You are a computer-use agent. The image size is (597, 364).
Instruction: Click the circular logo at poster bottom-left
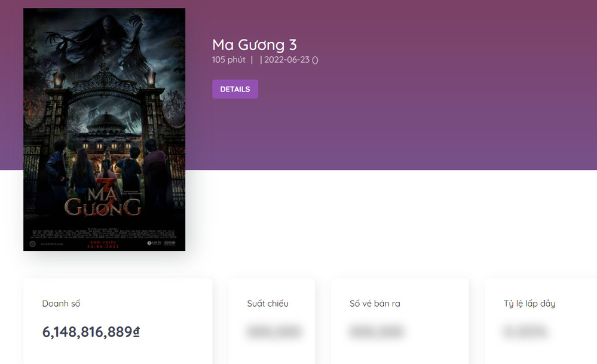pyautogui.click(x=33, y=244)
